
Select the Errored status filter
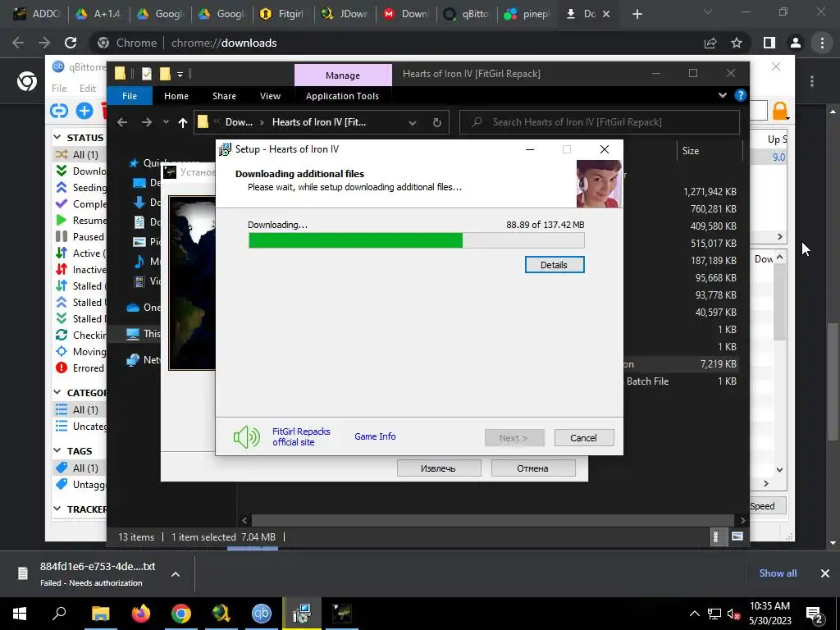point(80,368)
